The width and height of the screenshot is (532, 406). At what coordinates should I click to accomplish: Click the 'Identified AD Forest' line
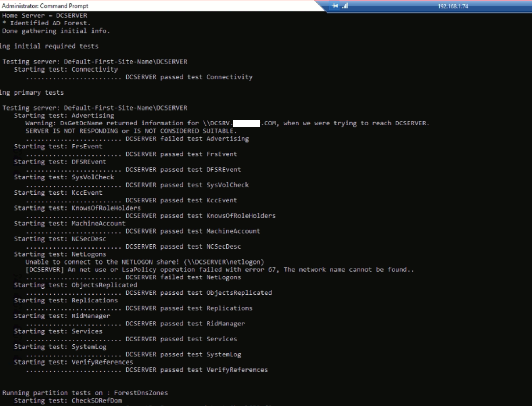tap(47, 23)
